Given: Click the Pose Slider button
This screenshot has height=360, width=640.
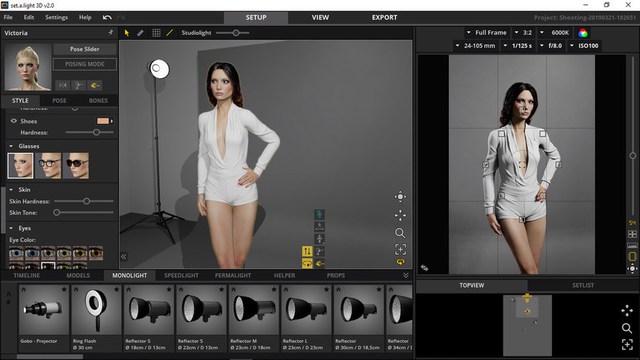Looking at the screenshot, I should click(84, 49).
